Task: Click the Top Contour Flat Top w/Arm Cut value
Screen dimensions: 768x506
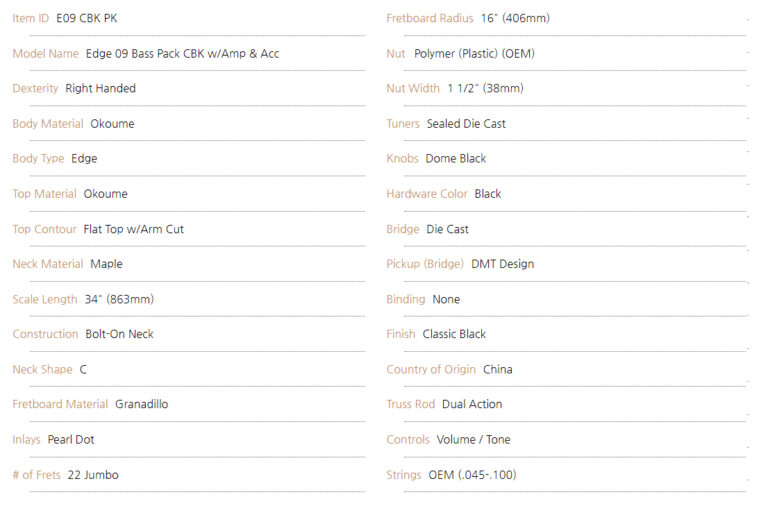Action: click(x=133, y=229)
